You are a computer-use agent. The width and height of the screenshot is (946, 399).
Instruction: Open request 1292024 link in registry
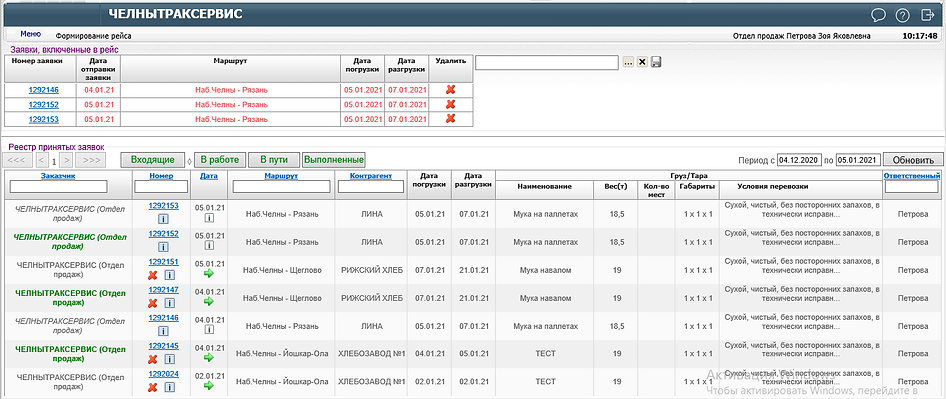click(x=163, y=374)
